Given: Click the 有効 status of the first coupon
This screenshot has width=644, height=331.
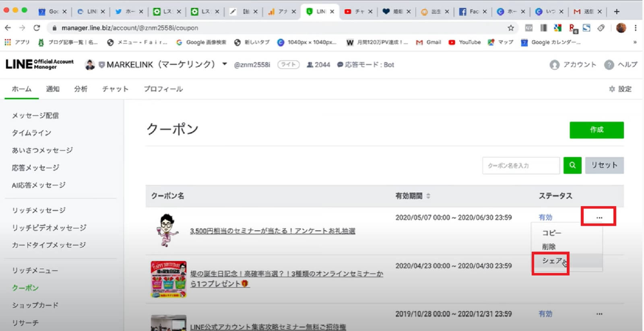Looking at the screenshot, I should 545,217.
